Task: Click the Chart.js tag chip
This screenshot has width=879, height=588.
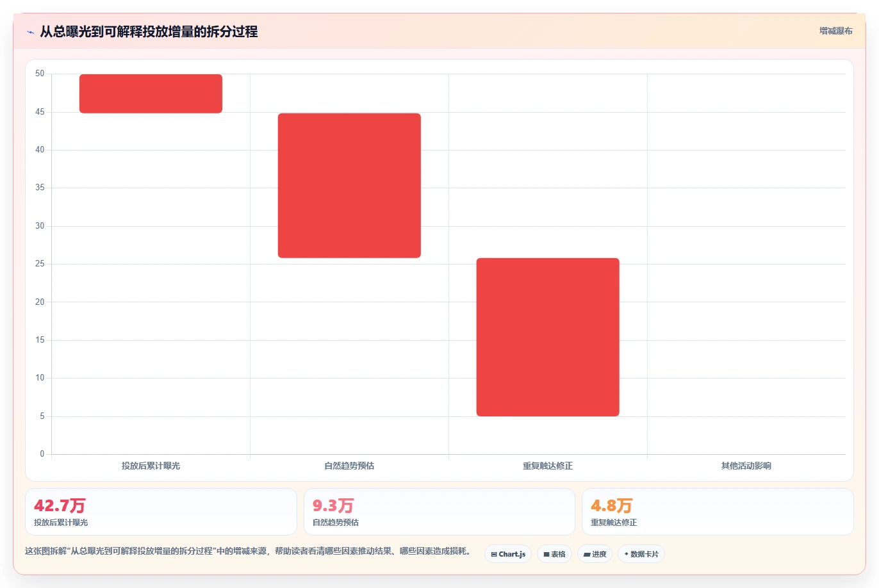Action: 508,554
